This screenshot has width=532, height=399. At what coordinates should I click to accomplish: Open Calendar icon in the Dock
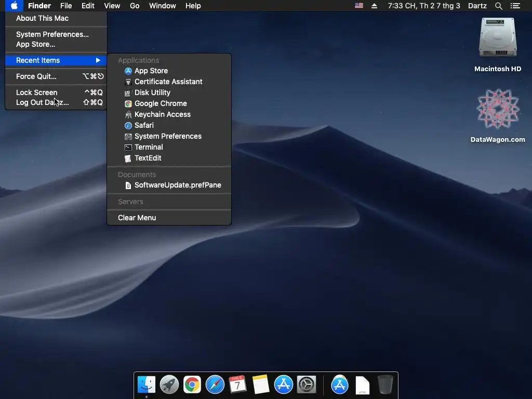pos(237,384)
